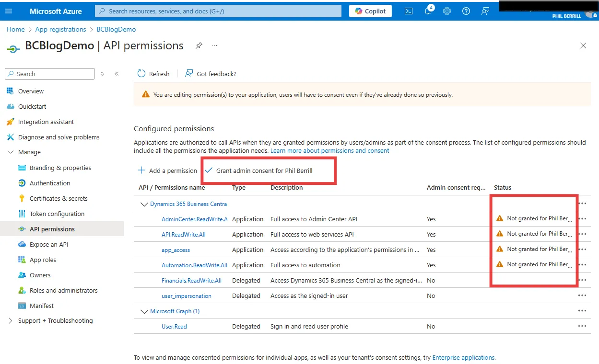Click the Branding & properties icon
Image resolution: width=599 pixels, height=364 pixels.
(22, 168)
